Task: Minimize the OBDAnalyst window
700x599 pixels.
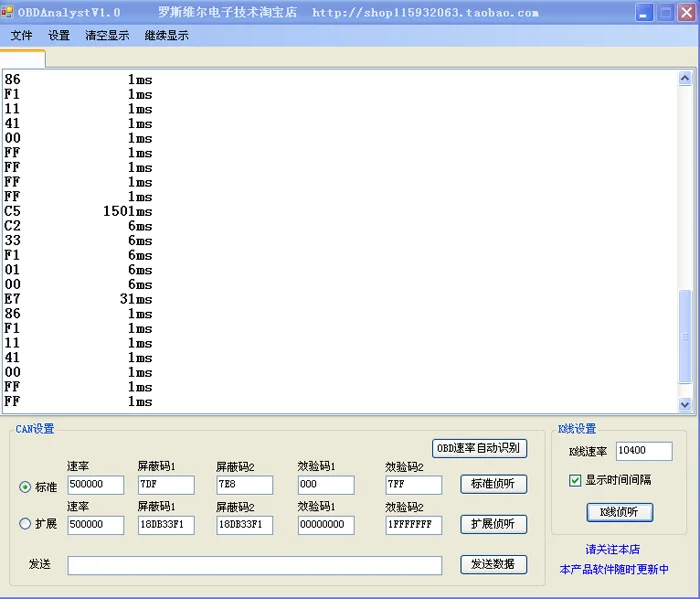Action: click(644, 12)
